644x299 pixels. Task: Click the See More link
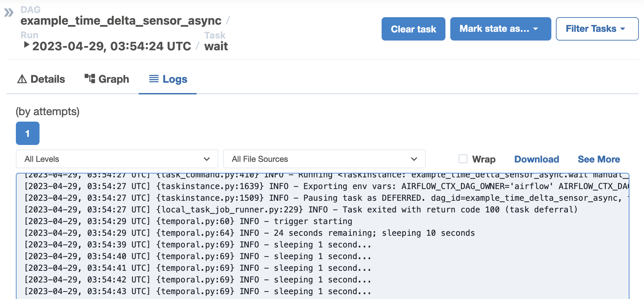[599, 159]
